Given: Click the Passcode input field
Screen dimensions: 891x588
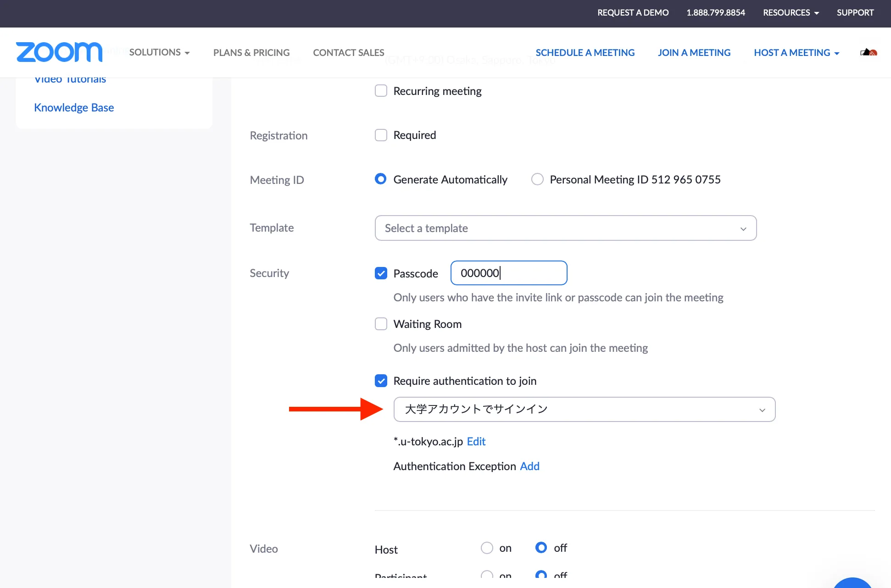Looking at the screenshot, I should point(508,273).
